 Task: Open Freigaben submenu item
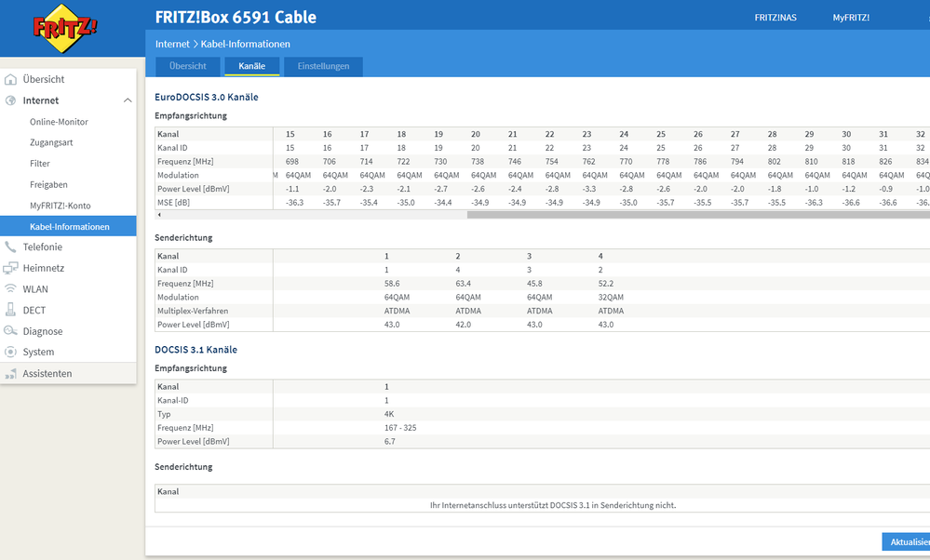tap(48, 185)
